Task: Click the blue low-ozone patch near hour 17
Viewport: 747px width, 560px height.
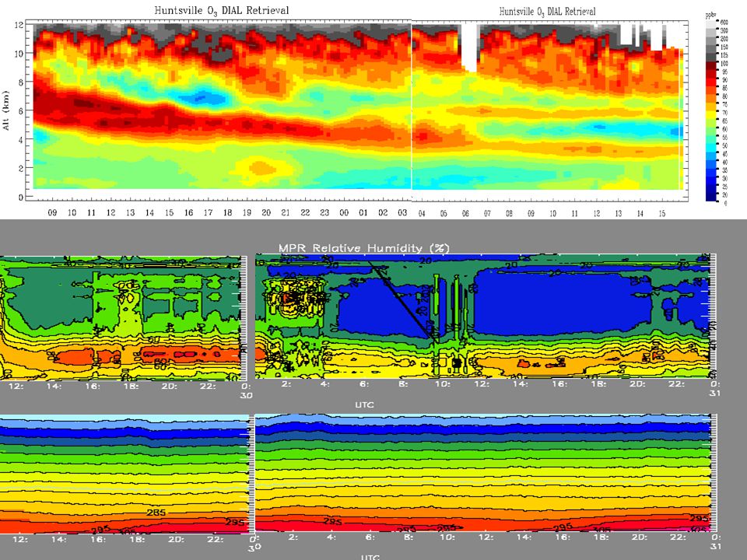Action: (202, 98)
